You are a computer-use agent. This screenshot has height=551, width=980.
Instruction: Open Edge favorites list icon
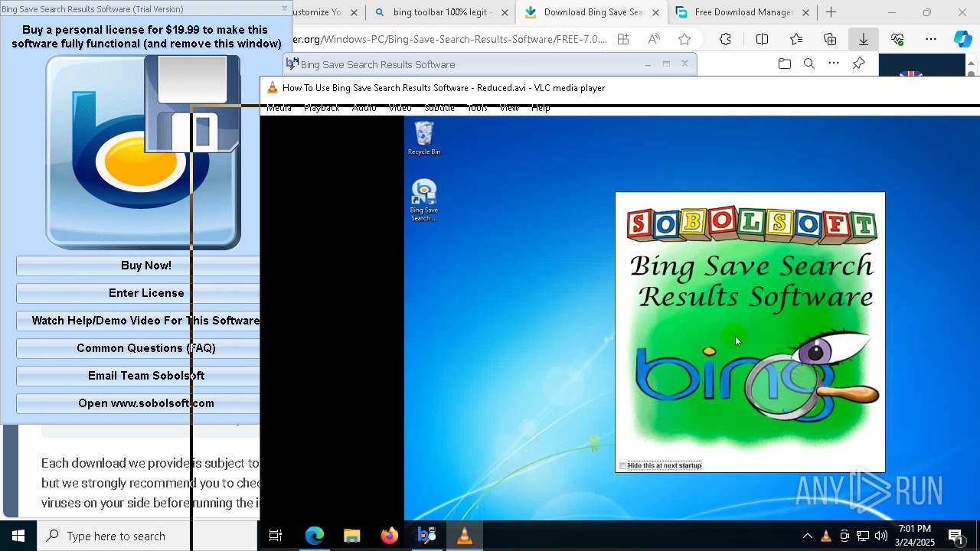[796, 39]
